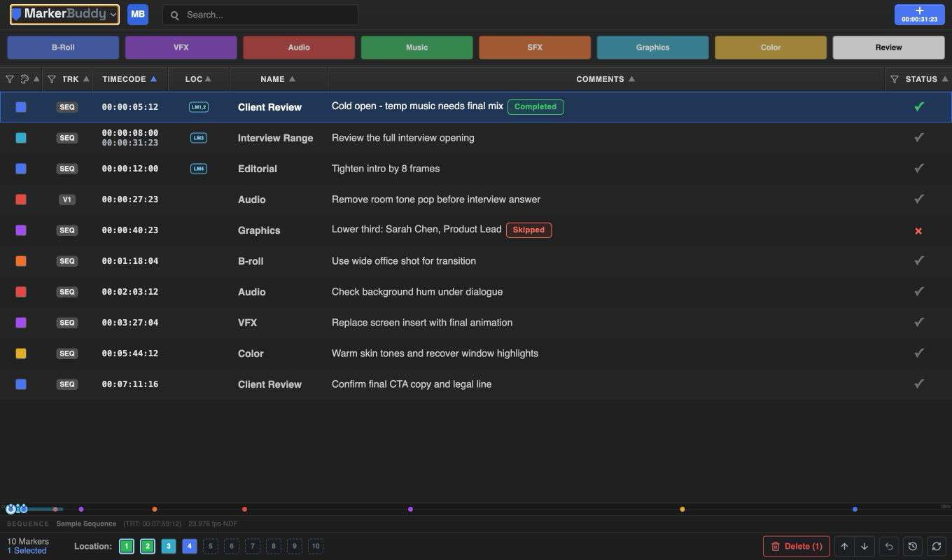The height and width of the screenshot is (560, 952).
Task: Move selection up with the up arrow
Action: (844, 546)
